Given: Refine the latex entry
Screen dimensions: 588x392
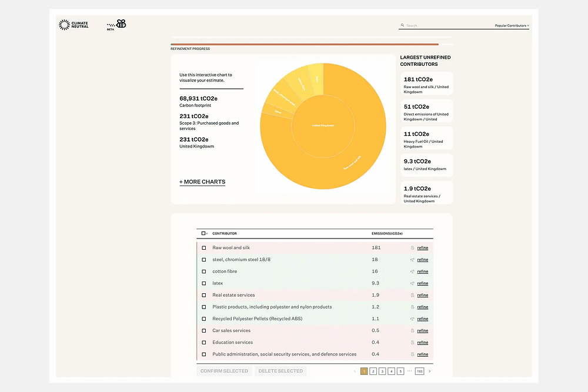Looking at the screenshot, I should [423, 283].
